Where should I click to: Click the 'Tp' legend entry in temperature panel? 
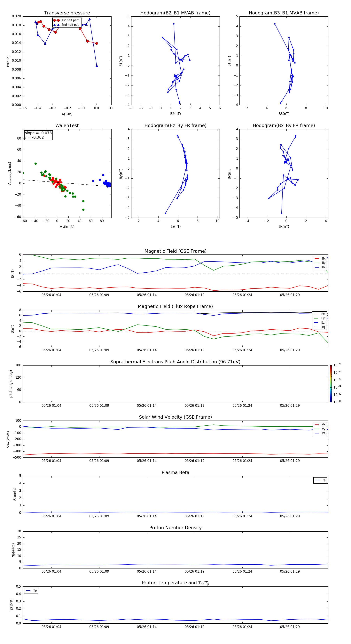[31, 591]
